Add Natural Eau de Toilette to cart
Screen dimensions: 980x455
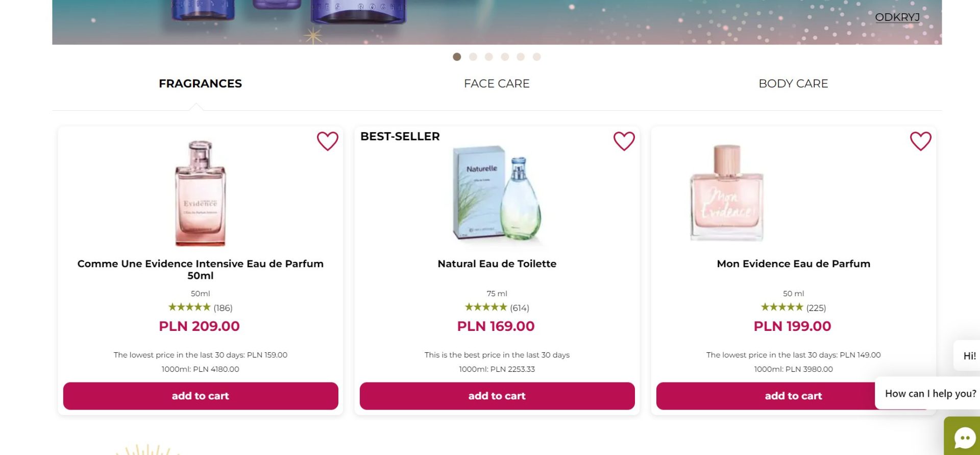point(497,396)
